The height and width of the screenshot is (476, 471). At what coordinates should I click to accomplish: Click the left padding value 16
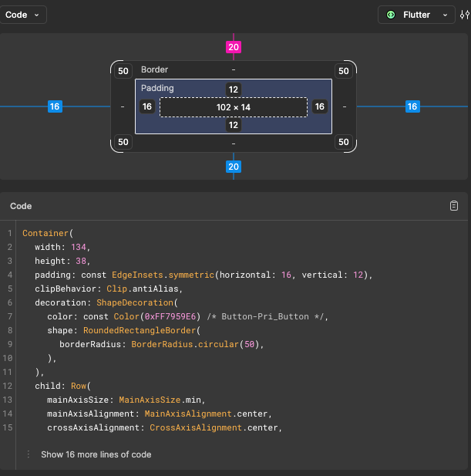pyautogui.click(x=147, y=106)
